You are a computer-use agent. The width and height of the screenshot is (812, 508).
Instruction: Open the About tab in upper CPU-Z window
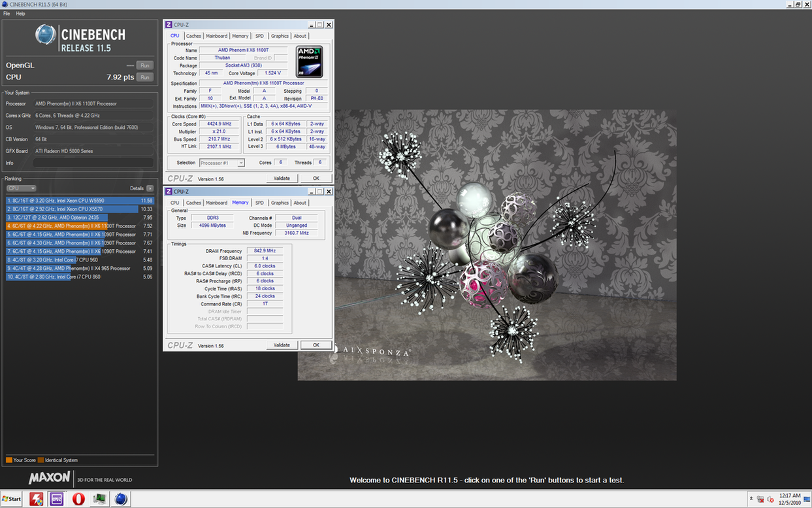pos(300,36)
